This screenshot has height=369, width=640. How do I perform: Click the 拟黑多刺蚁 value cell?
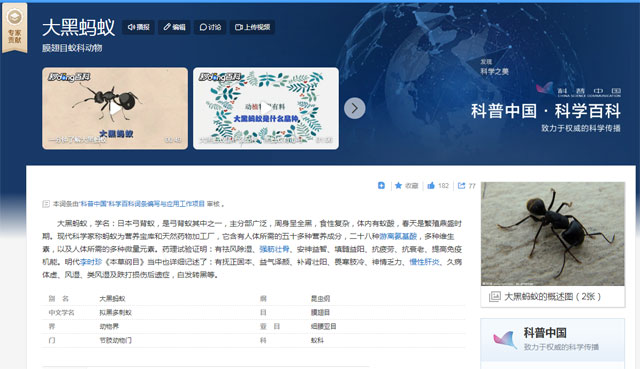pos(116,313)
